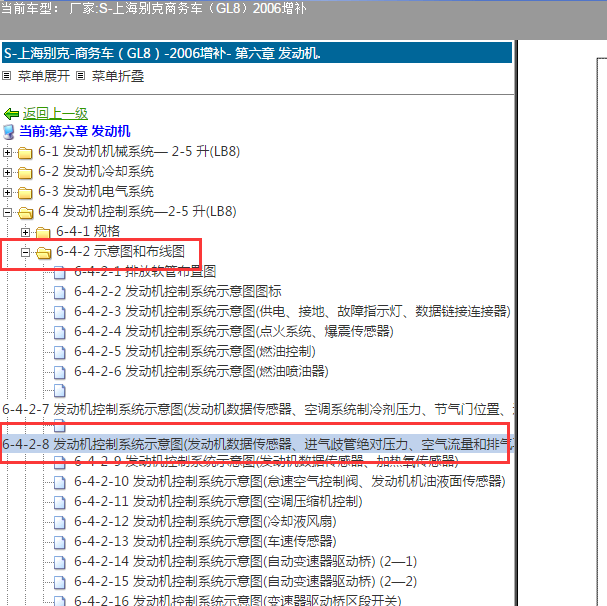The image size is (607, 606).
Task: Open 6-4-2-14 示意图(自动变速器驱动桥) (2—1)
Action: 245,562
